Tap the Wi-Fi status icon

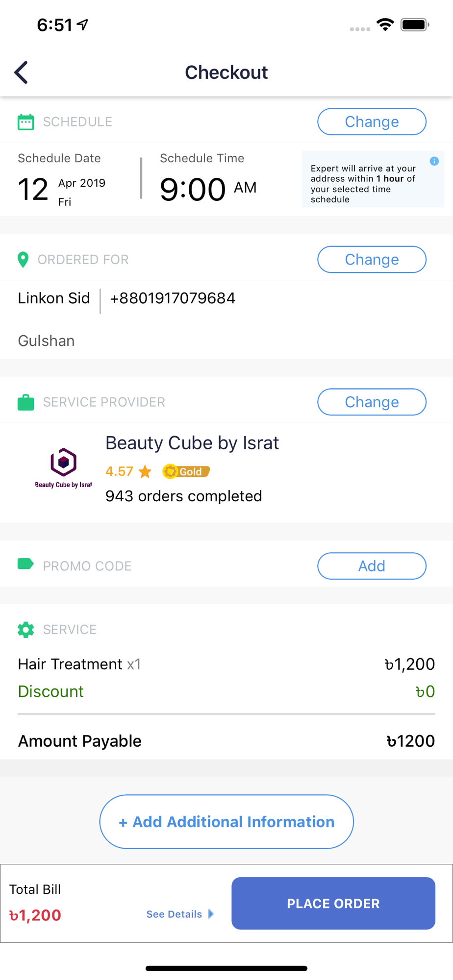[x=385, y=24]
